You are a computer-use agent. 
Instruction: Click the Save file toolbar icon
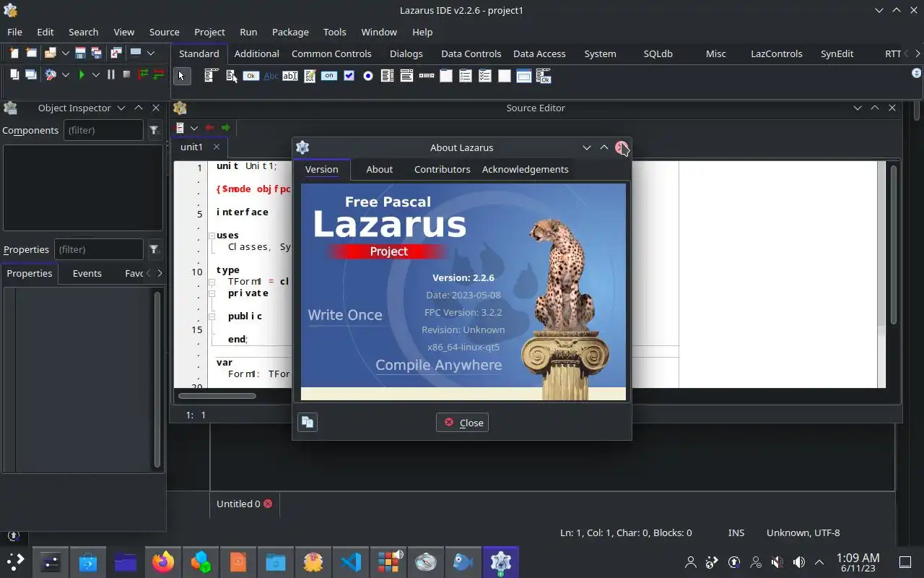click(80, 53)
